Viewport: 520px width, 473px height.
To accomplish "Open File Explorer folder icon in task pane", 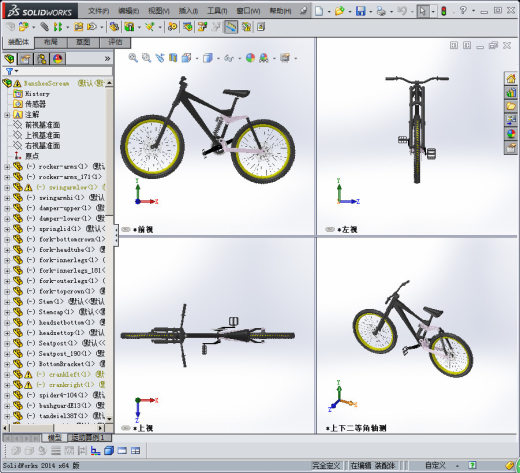I will (x=511, y=106).
